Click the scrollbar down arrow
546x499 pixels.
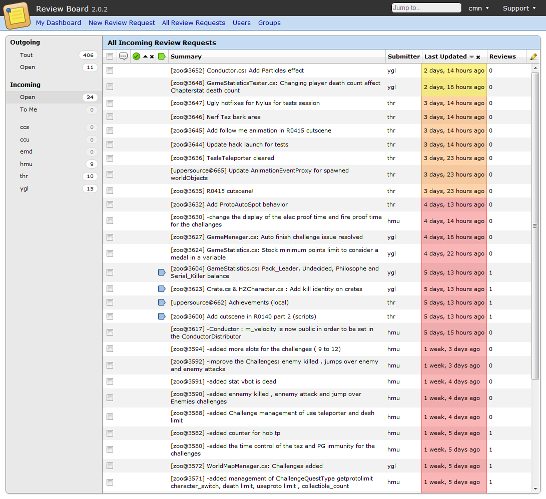(535, 489)
